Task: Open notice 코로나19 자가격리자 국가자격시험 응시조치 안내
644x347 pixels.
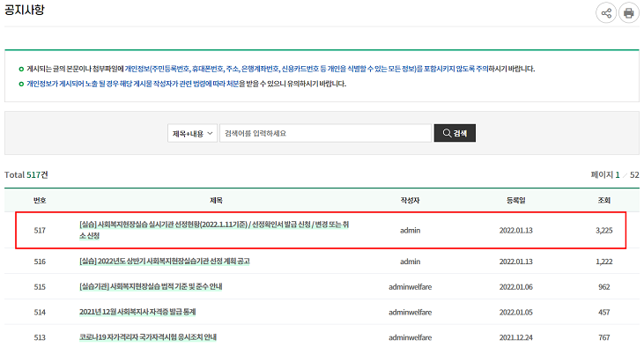Action: pos(148,337)
